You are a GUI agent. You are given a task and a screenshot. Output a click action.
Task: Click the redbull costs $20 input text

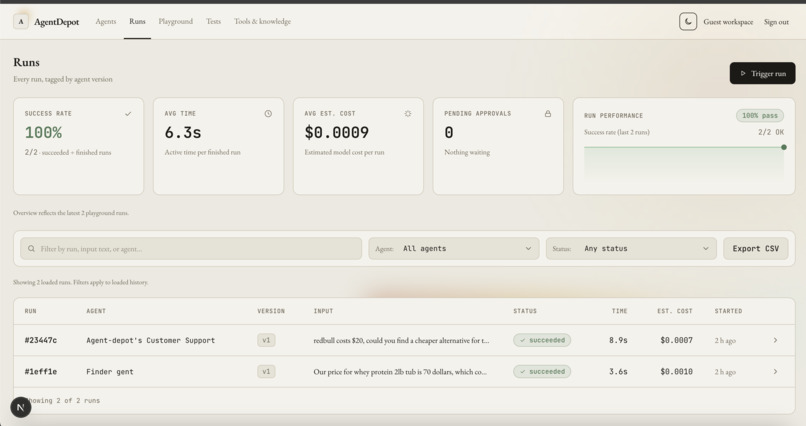(401, 340)
